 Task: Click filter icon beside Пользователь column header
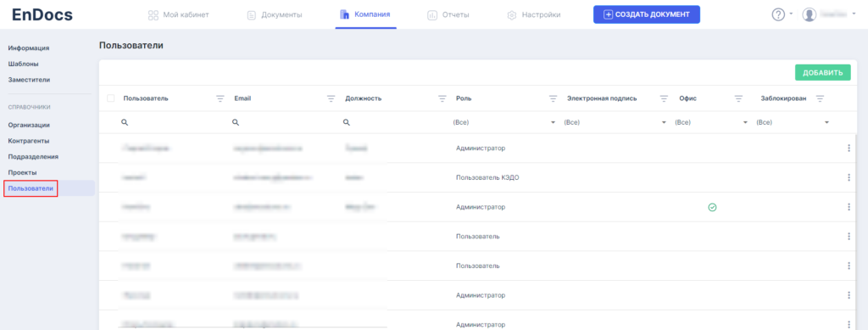pyautogui.click(x=220, y=98)
